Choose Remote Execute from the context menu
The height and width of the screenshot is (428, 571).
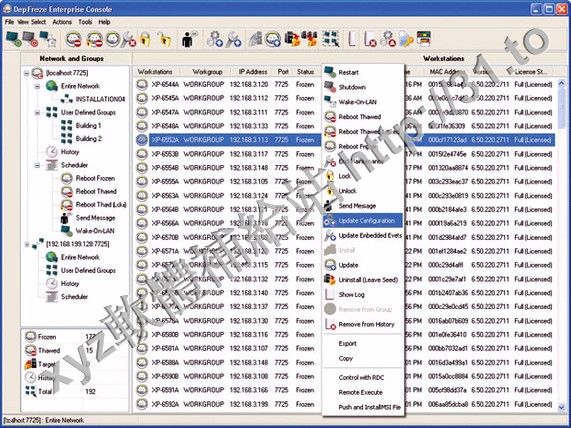tap(363, 392)
